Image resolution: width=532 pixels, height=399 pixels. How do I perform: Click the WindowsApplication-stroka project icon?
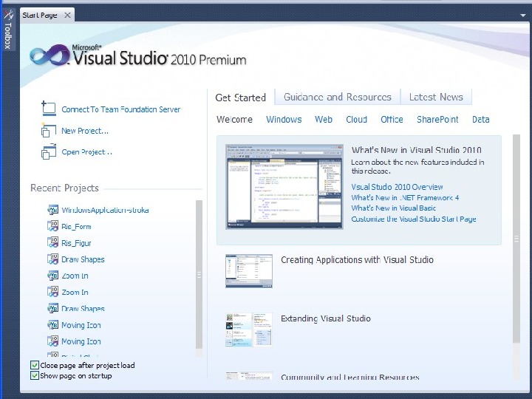tap(53, 210)
